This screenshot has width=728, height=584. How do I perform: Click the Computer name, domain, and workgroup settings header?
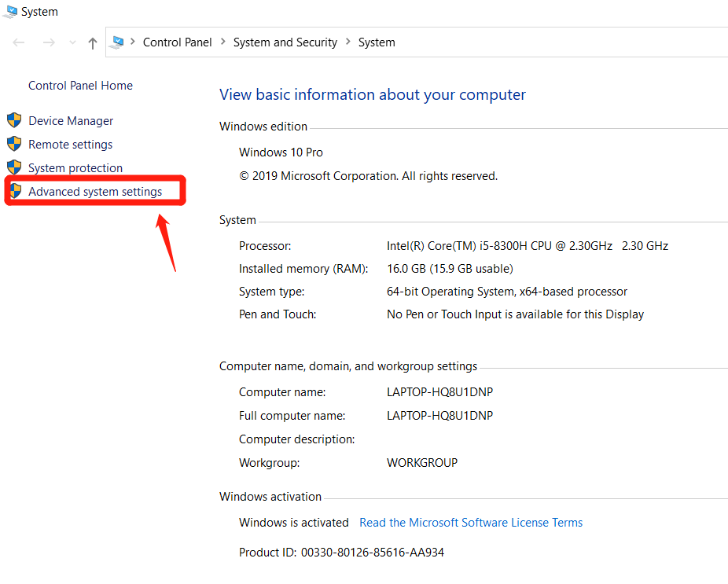pyautogui.click(x=348, y=366)
